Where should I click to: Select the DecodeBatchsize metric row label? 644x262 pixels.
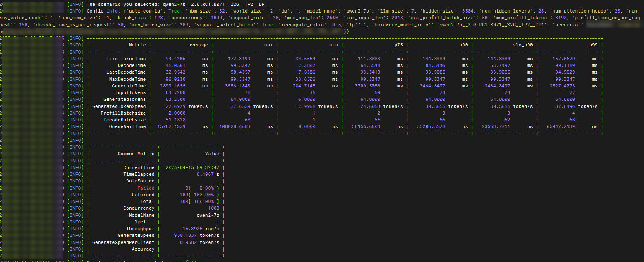point(125,120)
